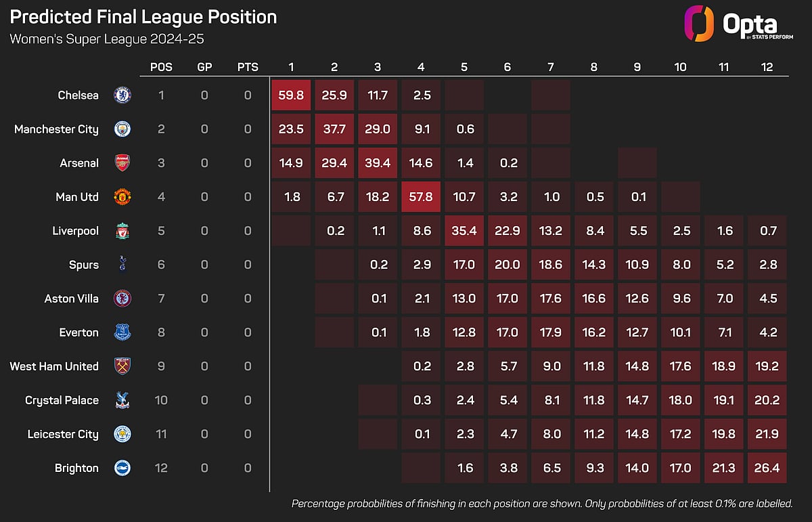Click the Manchester City club badge
The height and width of the screenshot is (522, 812).
[x=122, y=129]
